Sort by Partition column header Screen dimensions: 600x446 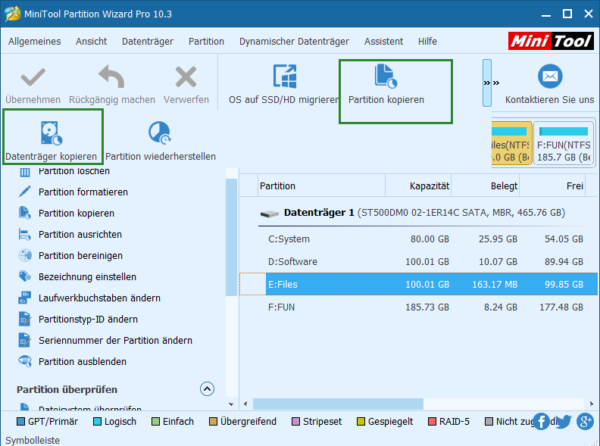click(x=321, y=186)
